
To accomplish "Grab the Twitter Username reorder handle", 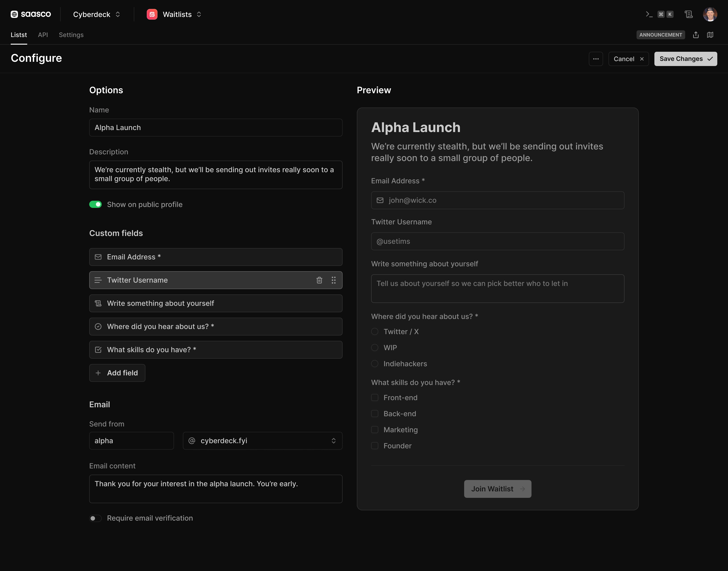I will coord(334,280).
